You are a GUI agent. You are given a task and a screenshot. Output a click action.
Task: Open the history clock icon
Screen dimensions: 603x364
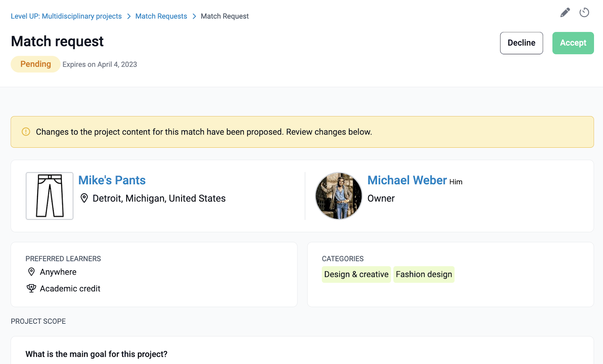click(x=584, y=13)
